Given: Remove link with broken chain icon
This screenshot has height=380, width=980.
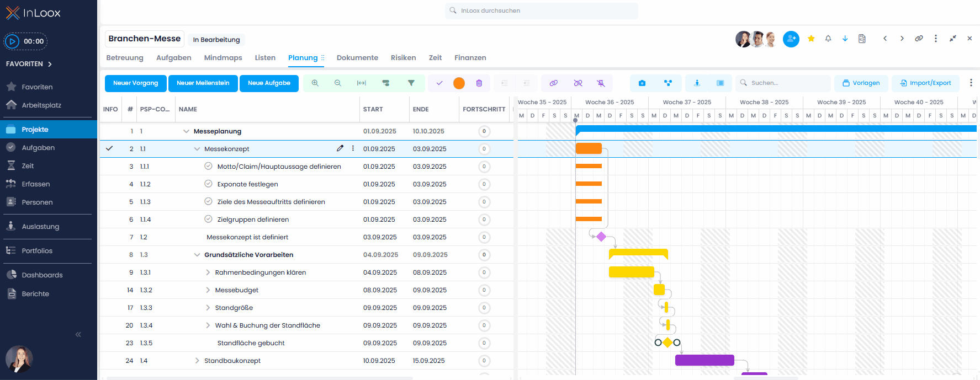Looking at the screenshot, I should (x=578, y=83).
